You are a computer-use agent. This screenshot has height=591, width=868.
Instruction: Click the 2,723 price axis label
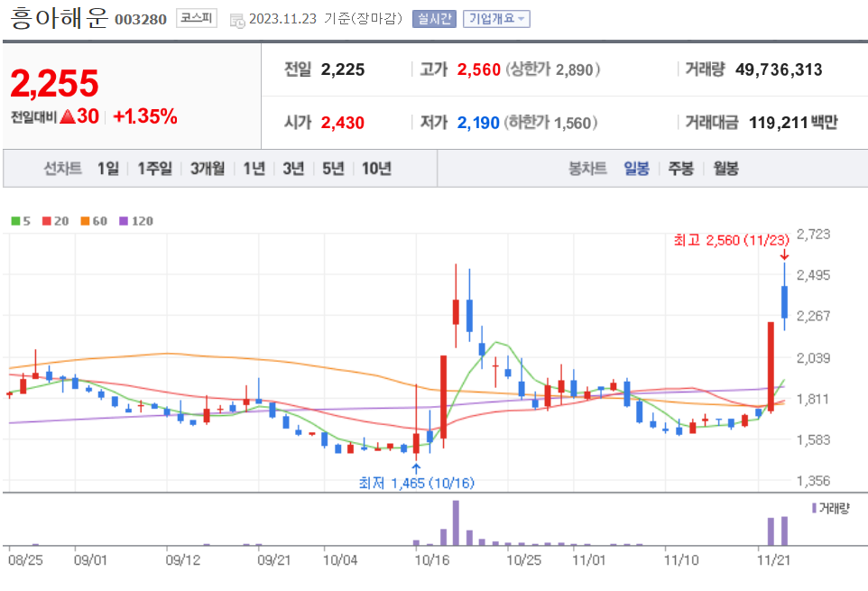[813, 234]
